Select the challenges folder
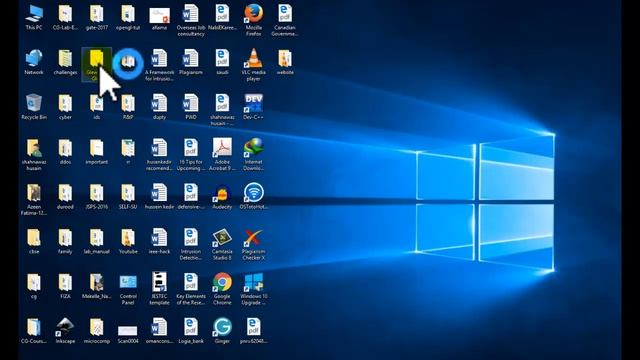 click(x=65, y=62)
